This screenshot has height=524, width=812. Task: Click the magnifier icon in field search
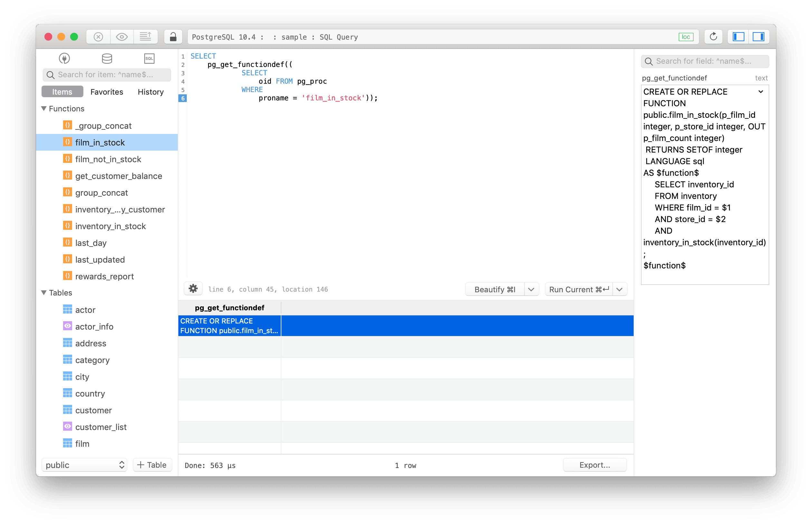[x=649, y=61]
